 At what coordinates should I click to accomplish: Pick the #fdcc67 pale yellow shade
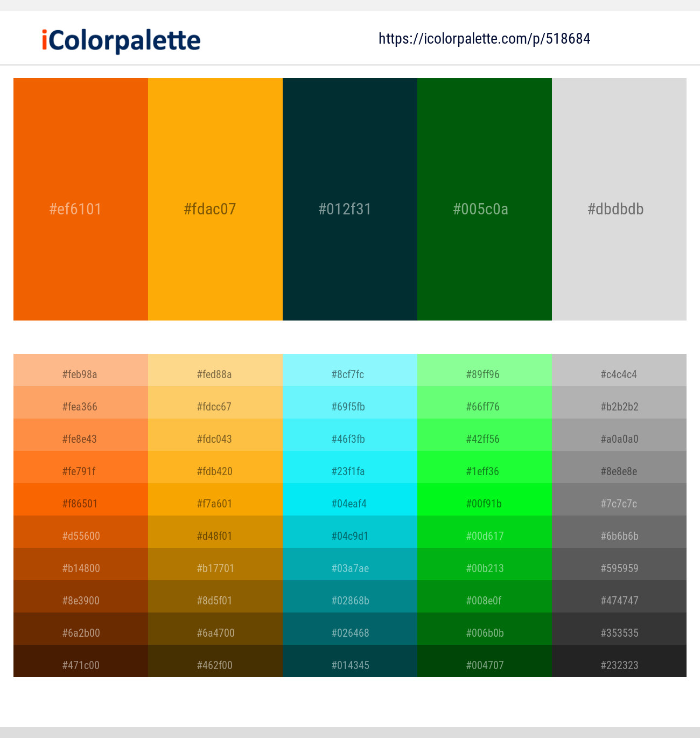(x=215, y=402)
